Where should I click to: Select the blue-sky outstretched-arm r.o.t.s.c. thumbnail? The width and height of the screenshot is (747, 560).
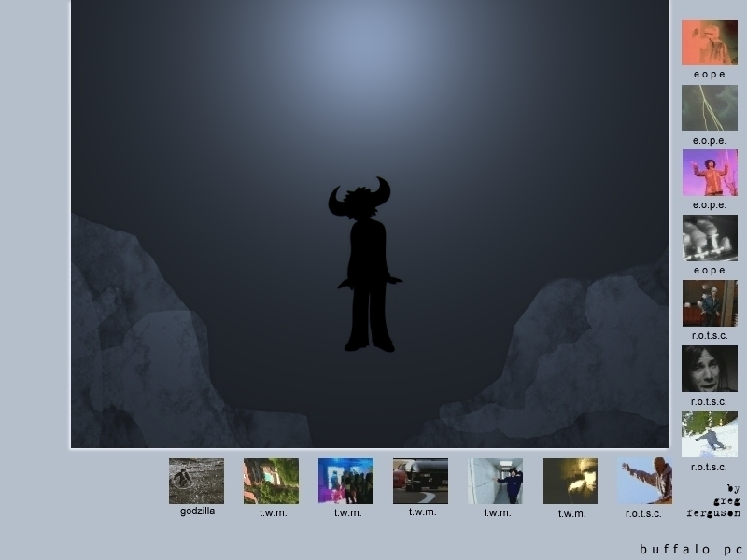pyautogui.click(x=644, y=481)
